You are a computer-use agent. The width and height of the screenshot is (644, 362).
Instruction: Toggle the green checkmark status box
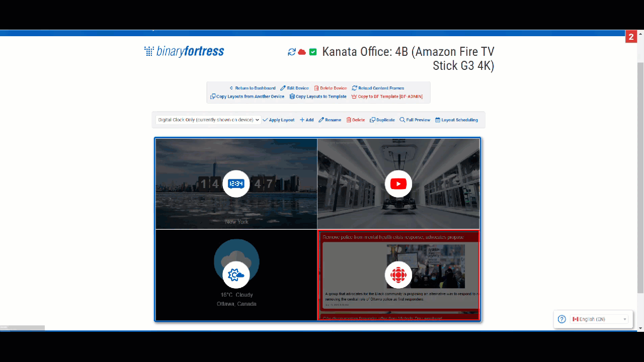(x=313, y=52)
